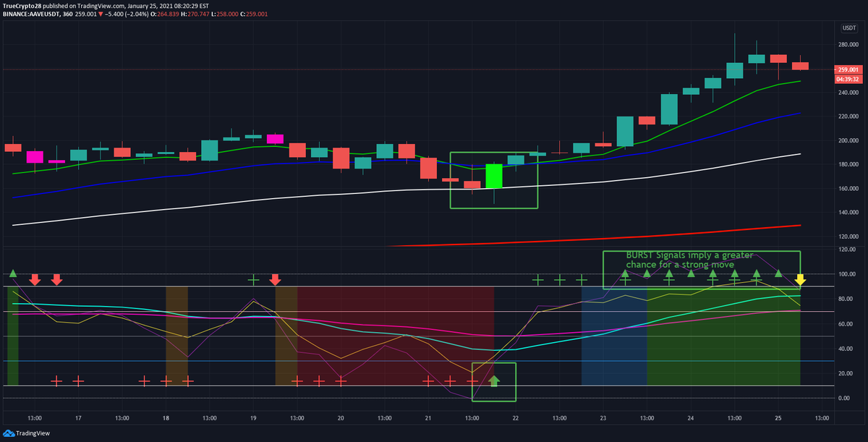Click date label 17 on the time axis
This screenshot has height=442, width=868.
click(78, 418)
